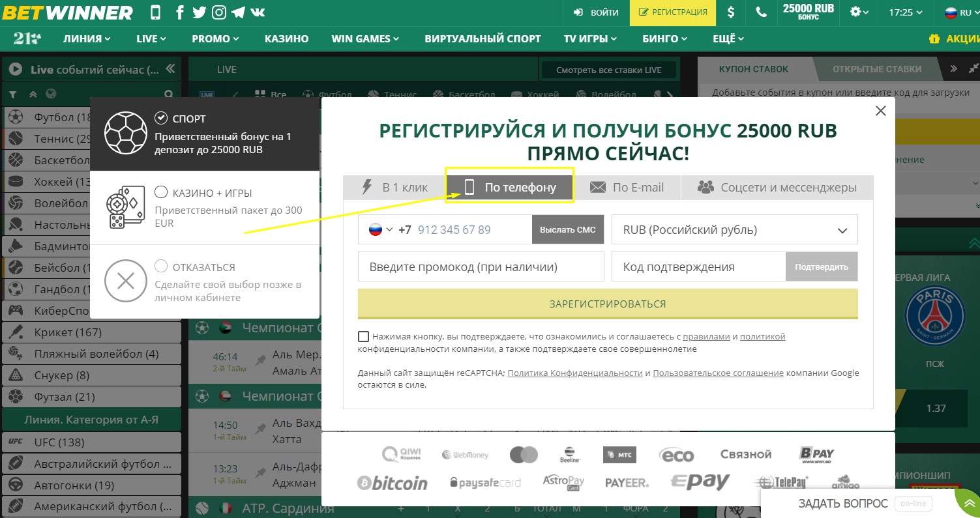Select the Mastercard payment logo
The image size is (980, 518).
(x=524, y=454)
